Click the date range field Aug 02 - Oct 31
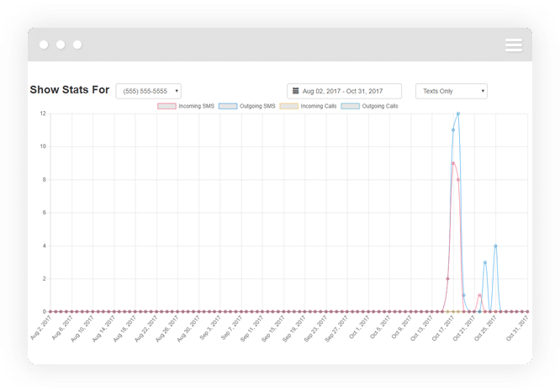560x392 pixels. [x=344, y=91]
